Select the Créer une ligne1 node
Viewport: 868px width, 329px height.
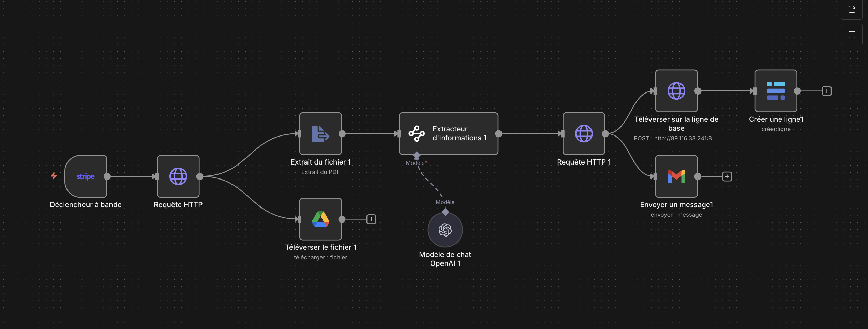click(x=776, y=91)
